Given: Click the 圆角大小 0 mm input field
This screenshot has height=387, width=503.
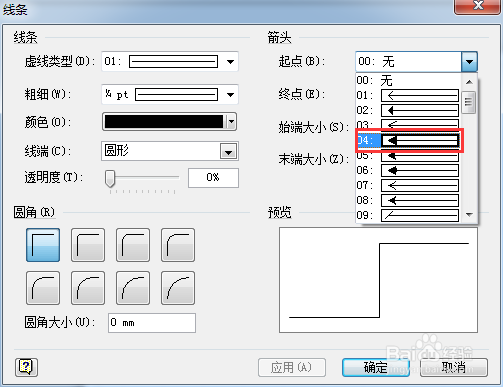Looking at the screenshot, I should click(x=152, y=323).
